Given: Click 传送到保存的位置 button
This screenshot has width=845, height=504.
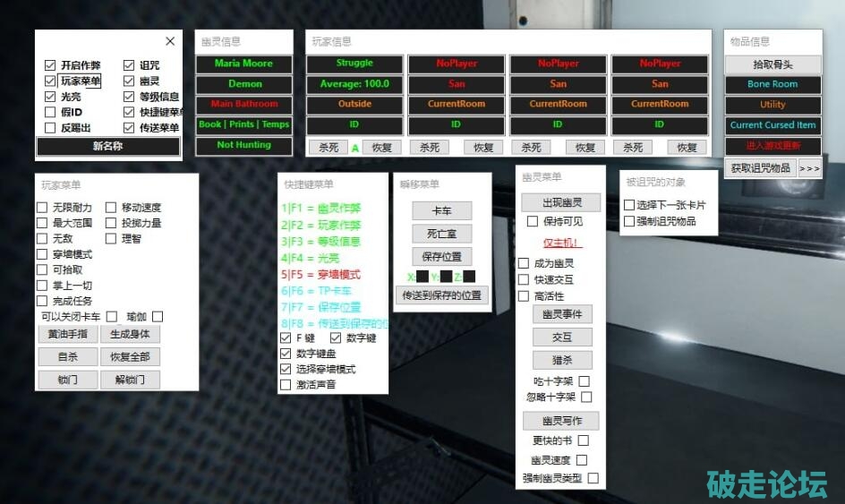Looking at the screenshot, I should pos(441,295).
